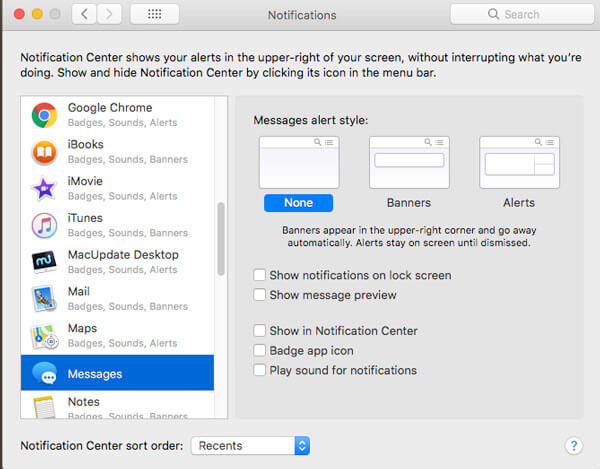Screen dimensions: 600x469
Task: Click the search magnifier icon
Action: tap(493, 14)
